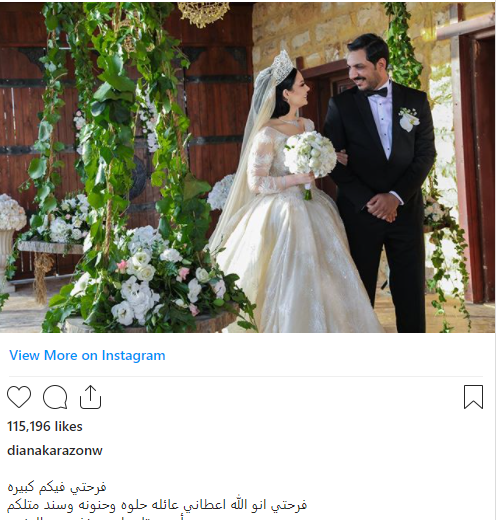The height and width of the screenshot is (520, 498).
Task: Like the post with the heart icon
Action: (x=19, y=397)
